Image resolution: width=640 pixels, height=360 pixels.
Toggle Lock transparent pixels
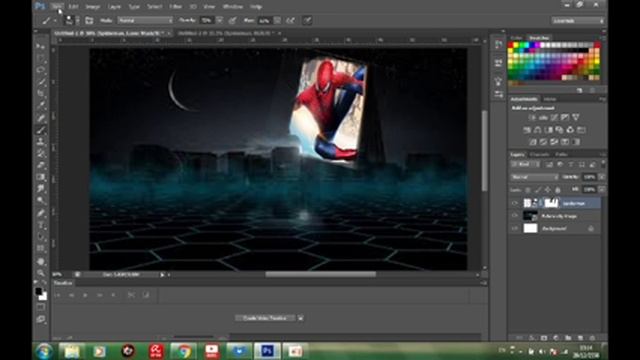click(528, 190)
